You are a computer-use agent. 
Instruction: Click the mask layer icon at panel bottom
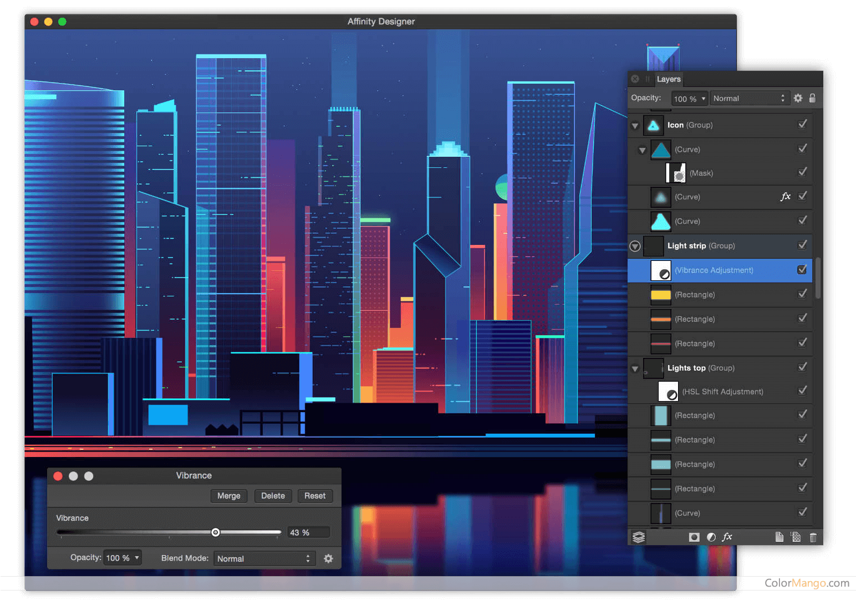pyautogui.click(x=694, y=537)
